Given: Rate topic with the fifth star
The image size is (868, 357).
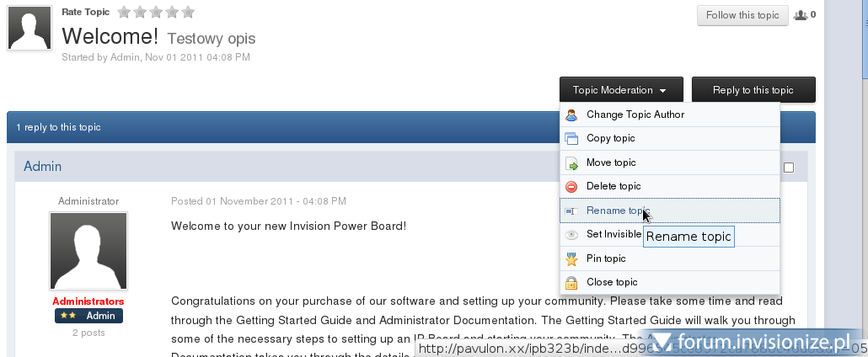Looking at the screenshot, I should pos(188,12).
